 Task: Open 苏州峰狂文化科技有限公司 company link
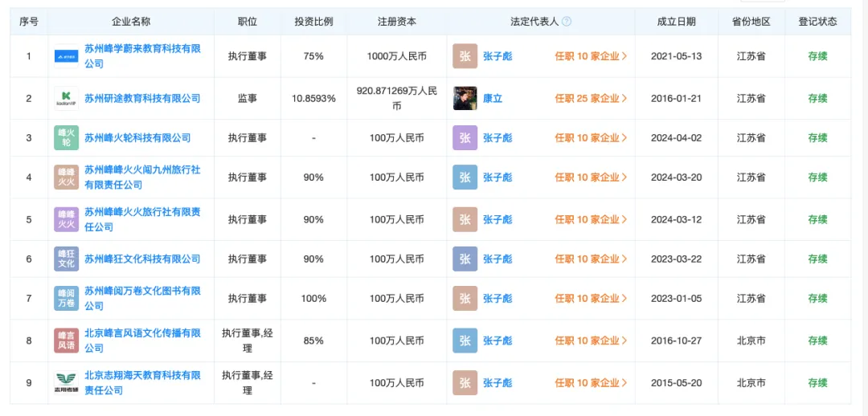[142, 259]
